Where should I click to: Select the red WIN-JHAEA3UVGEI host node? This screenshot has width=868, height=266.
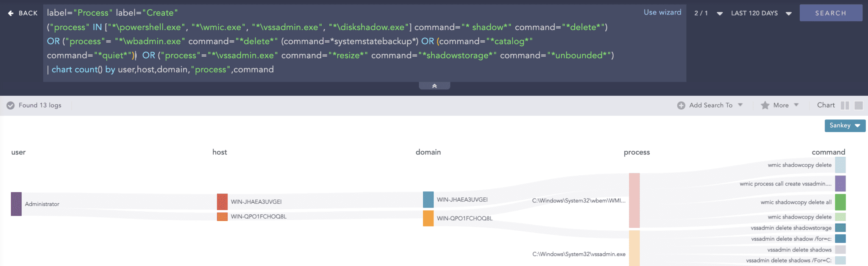[222, 202]
